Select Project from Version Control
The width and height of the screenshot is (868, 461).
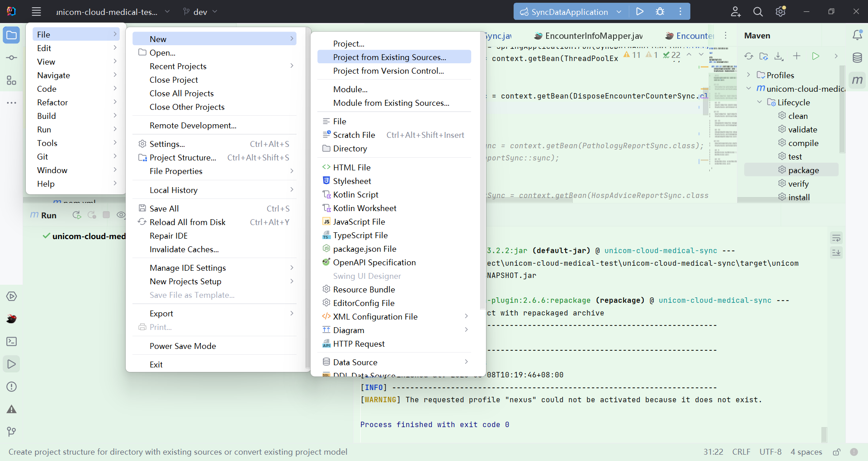coord(394,71)
